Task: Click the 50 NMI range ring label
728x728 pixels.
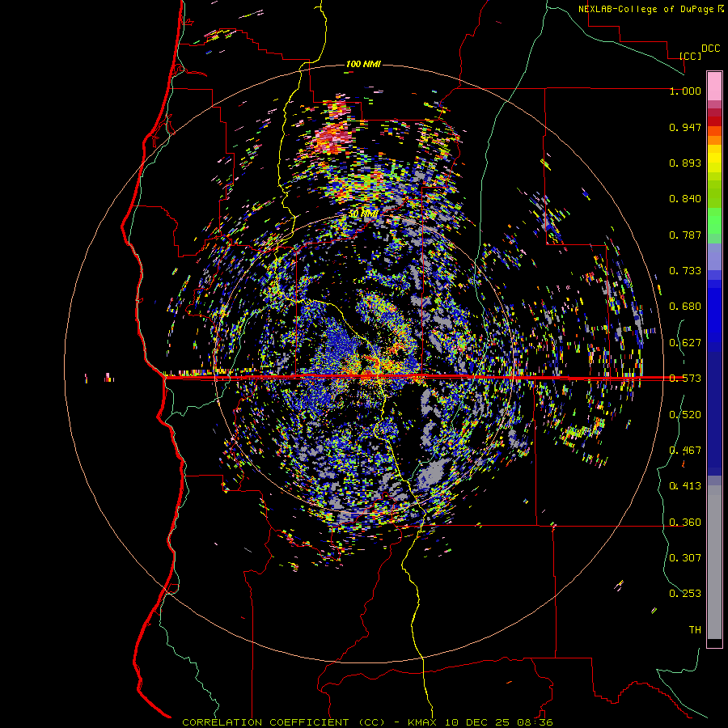Action: [363, 214]
